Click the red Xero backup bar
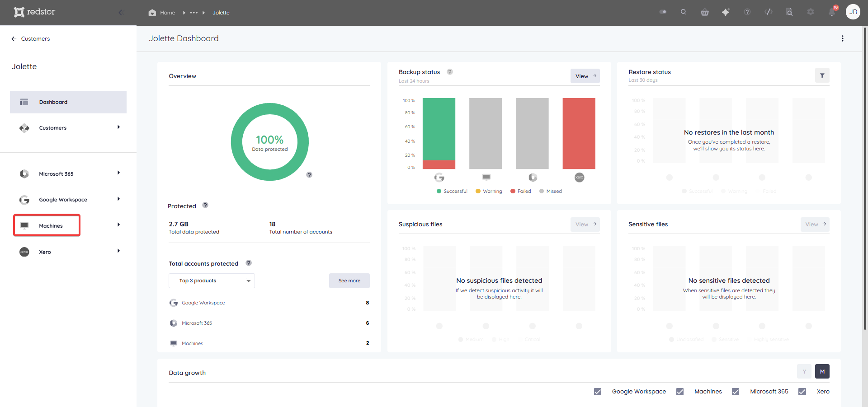This screenshot has width=868, height=407. tap(579, 133)
